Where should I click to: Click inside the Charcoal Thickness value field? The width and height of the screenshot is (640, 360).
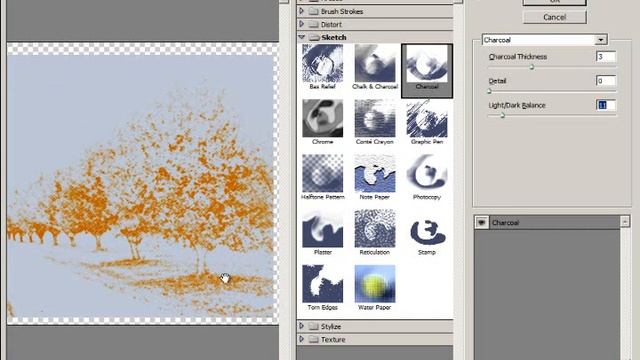pos(606,57)
